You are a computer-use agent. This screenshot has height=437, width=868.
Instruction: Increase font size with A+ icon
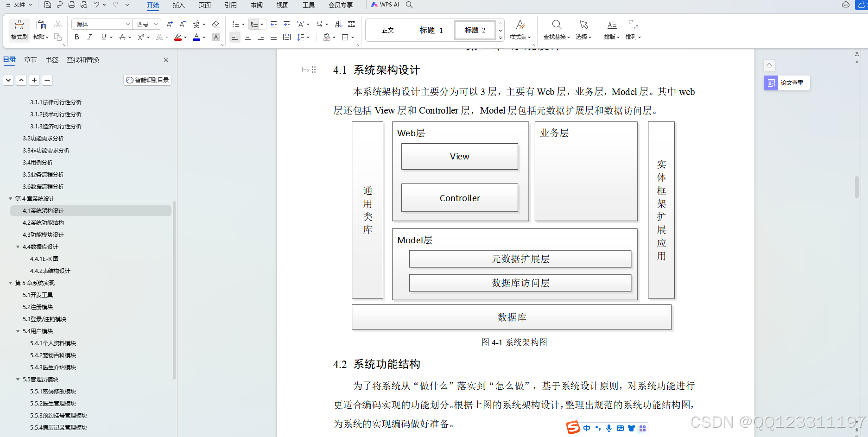pyautogui.click(x=170, y=24)
